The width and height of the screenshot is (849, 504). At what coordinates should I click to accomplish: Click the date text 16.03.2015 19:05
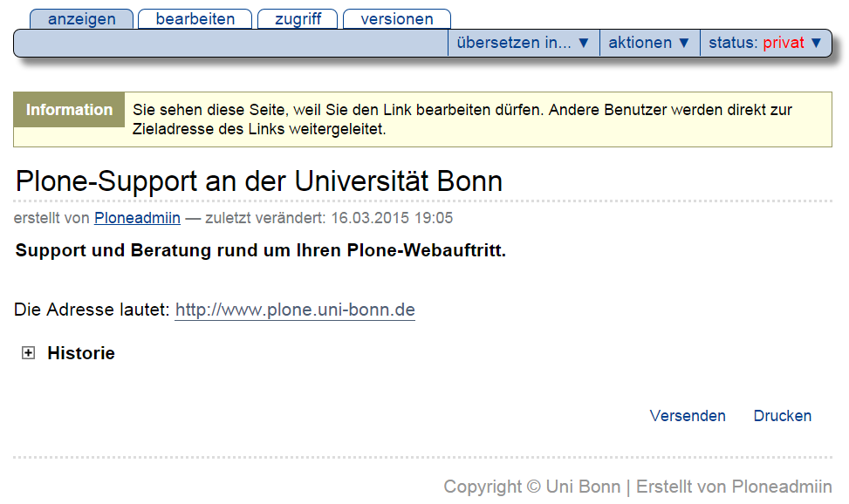392,218
